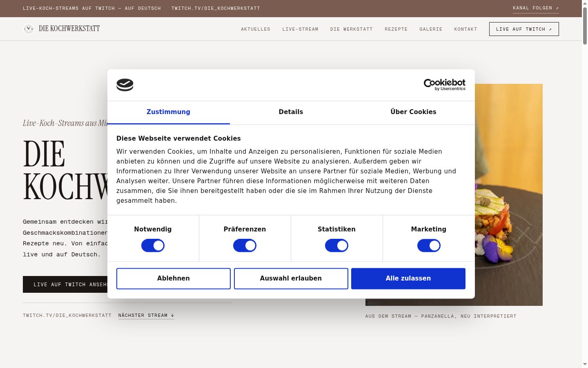
Task: Open twitch.tv/die_kochwerkstatt link in top bar
Action: click(x=216, y=8)
